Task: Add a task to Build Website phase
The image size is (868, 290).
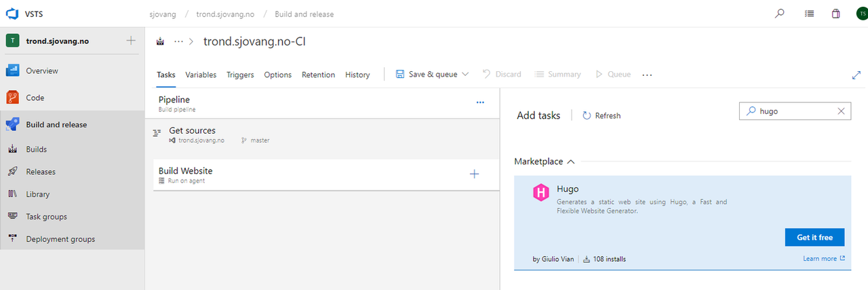Action: 474,174
